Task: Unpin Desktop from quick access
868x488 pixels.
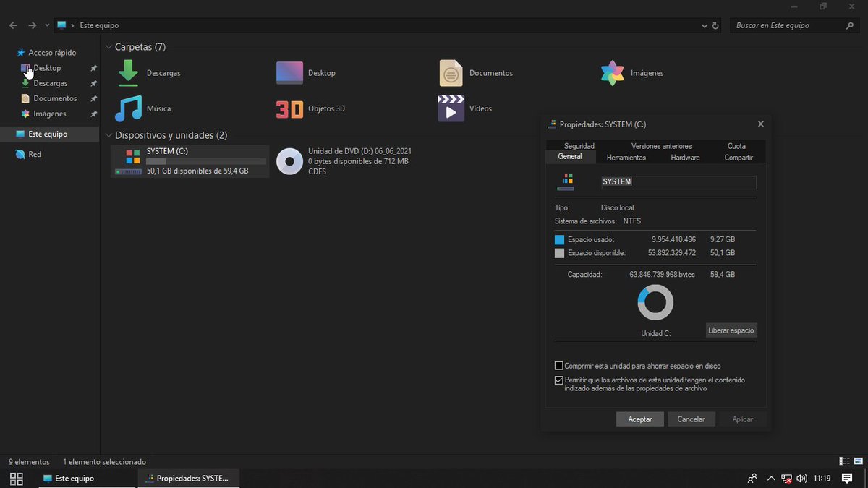Action: point(93,68)
